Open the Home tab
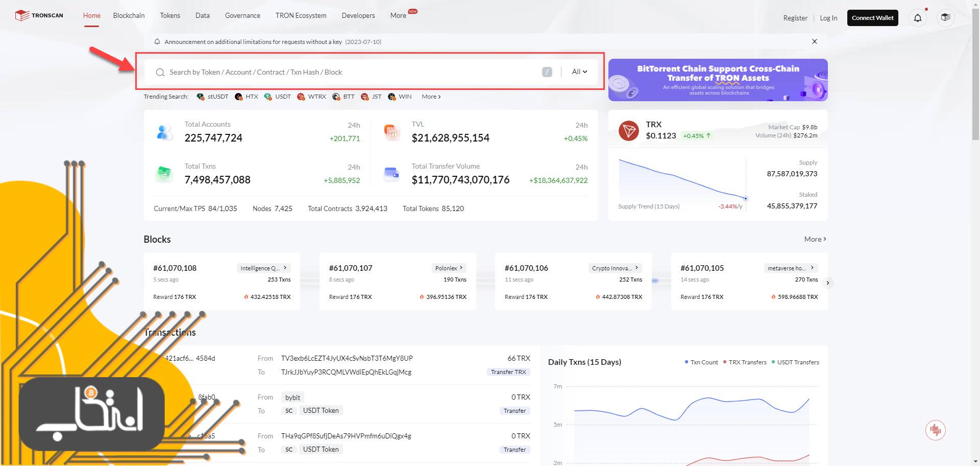 tap(92, 16)
